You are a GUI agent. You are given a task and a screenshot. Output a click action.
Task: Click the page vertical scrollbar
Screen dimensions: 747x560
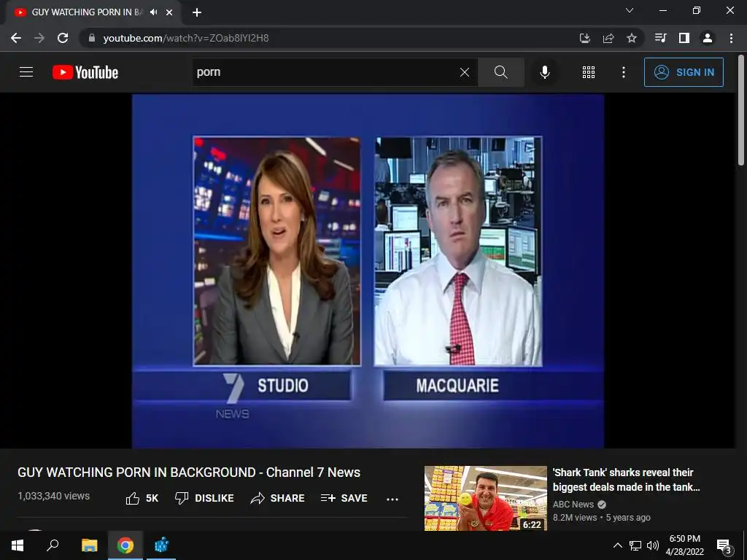[741, 111]
